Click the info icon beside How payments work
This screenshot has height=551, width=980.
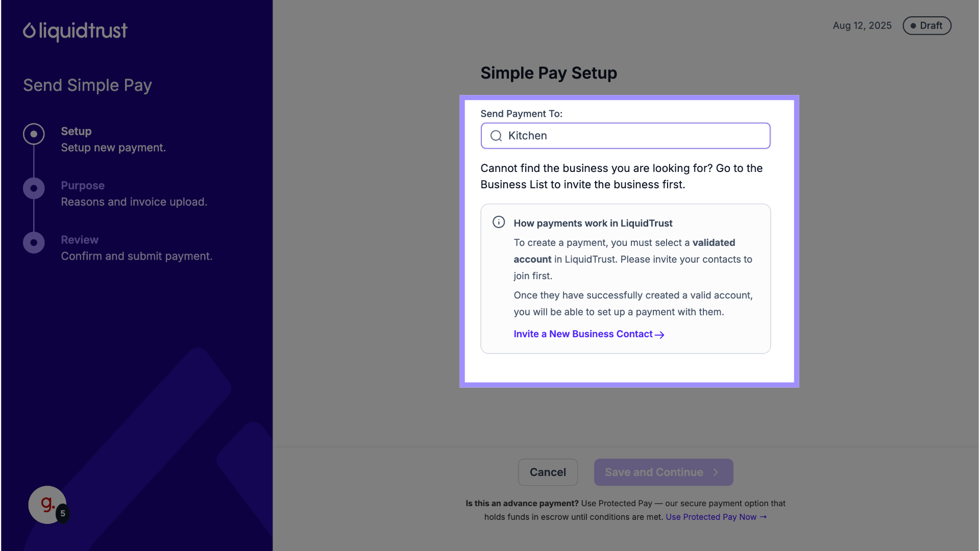499,222
